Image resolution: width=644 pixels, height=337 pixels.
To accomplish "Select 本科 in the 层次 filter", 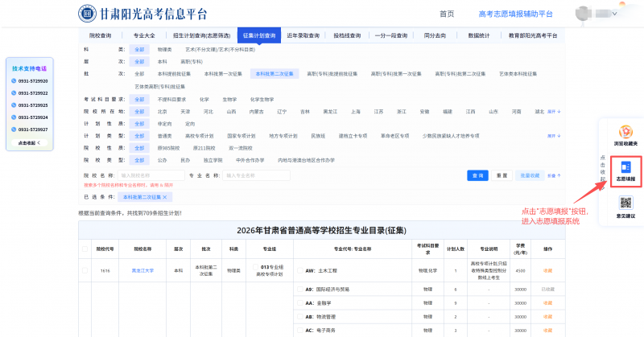I will pyautogui.click(x=163, y=62).
